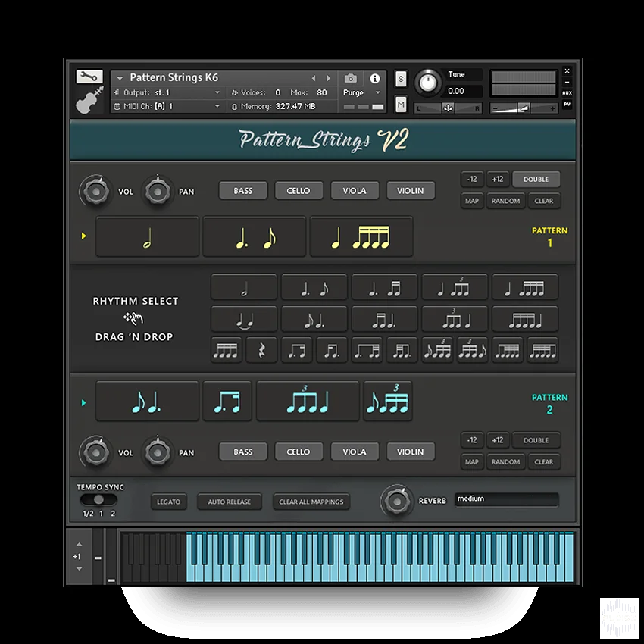Viewport: 644px width, 644px height.
Task: Expand the Pattern Strings K6 instrument dropdown
Action: (x=120, y=78)
